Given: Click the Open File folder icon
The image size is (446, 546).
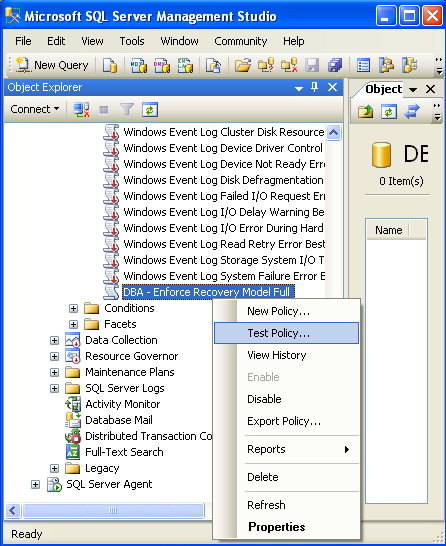Looking at the screenshot, I should pos(243,65).
